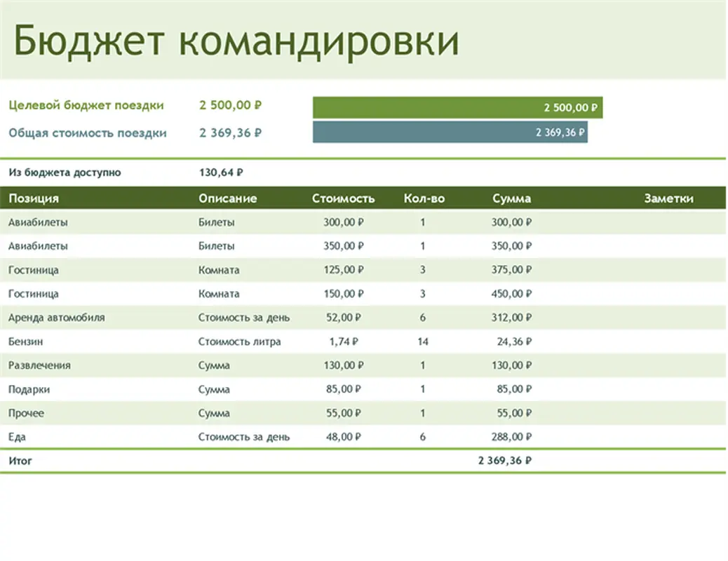Image resolution: width=728 pixels, height=561 pixels.
Task: Click the blue total cost progress bar
Action: coord(449,132)
